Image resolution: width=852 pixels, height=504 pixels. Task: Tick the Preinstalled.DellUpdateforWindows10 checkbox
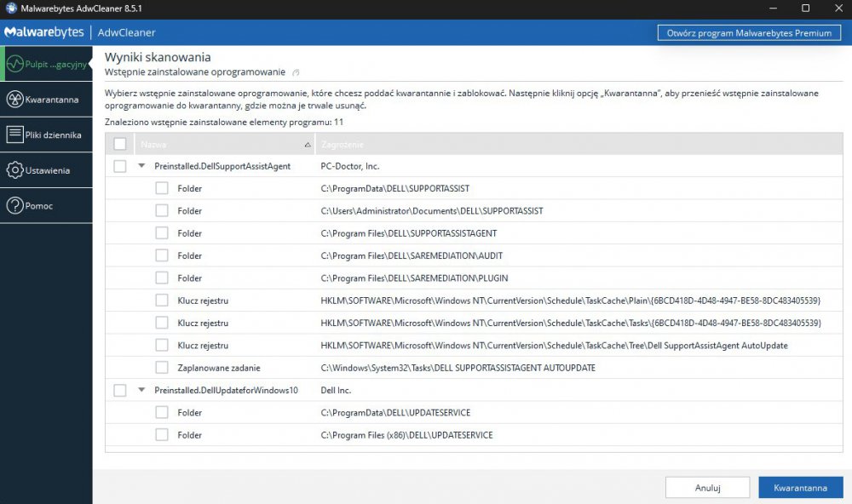(x=120, y=390)
